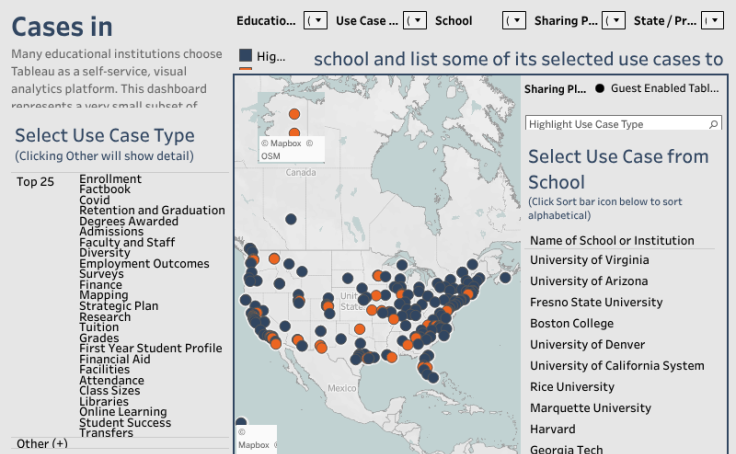Select Transfers use case type
Viewport: 736px width, 454px height.
click(x=106, y=433)
